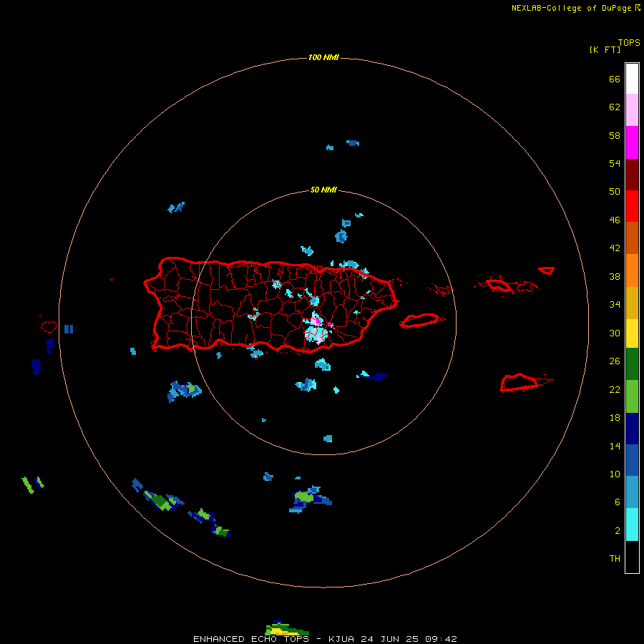Click the 'KJUA' radar site identifier
644x644 pixels.
342,639
